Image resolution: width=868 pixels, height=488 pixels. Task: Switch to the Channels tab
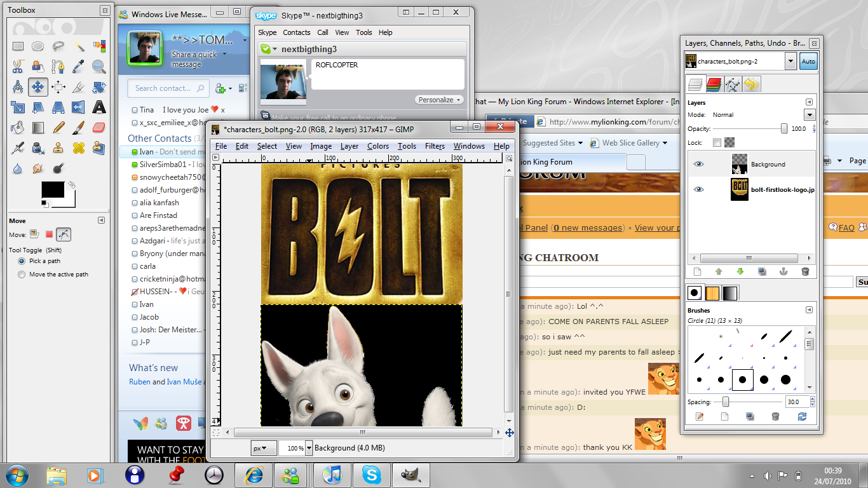[714, 85]
